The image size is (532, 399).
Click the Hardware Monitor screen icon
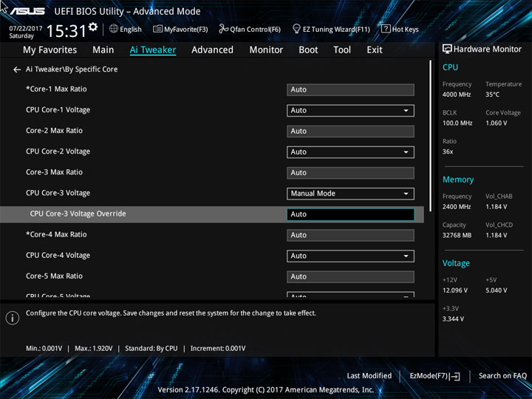(x=447, y=49)
